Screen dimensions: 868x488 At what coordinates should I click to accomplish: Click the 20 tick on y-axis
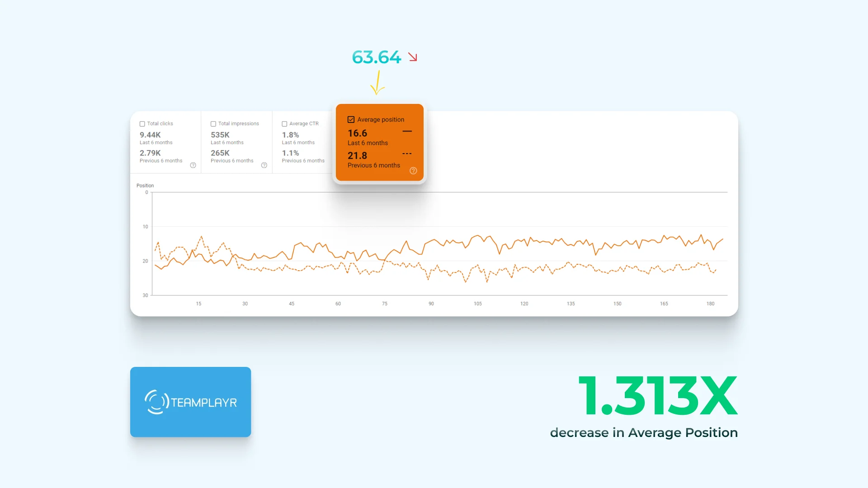(x=145, y=261)
